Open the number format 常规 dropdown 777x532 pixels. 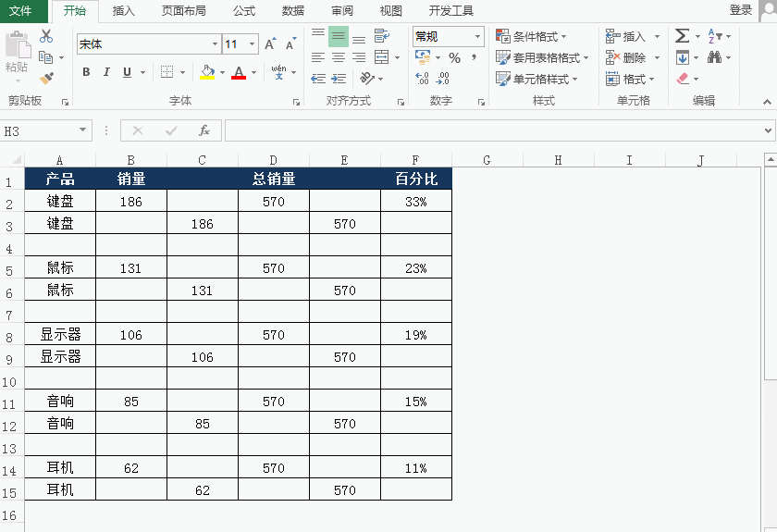click(x=477, y=36)
